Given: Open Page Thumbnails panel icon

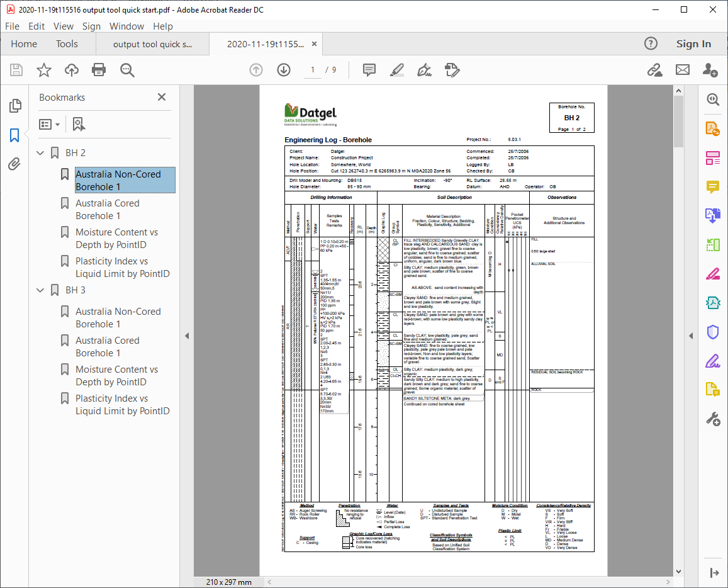Looking at the screenshot, I should tap(14, 106).
